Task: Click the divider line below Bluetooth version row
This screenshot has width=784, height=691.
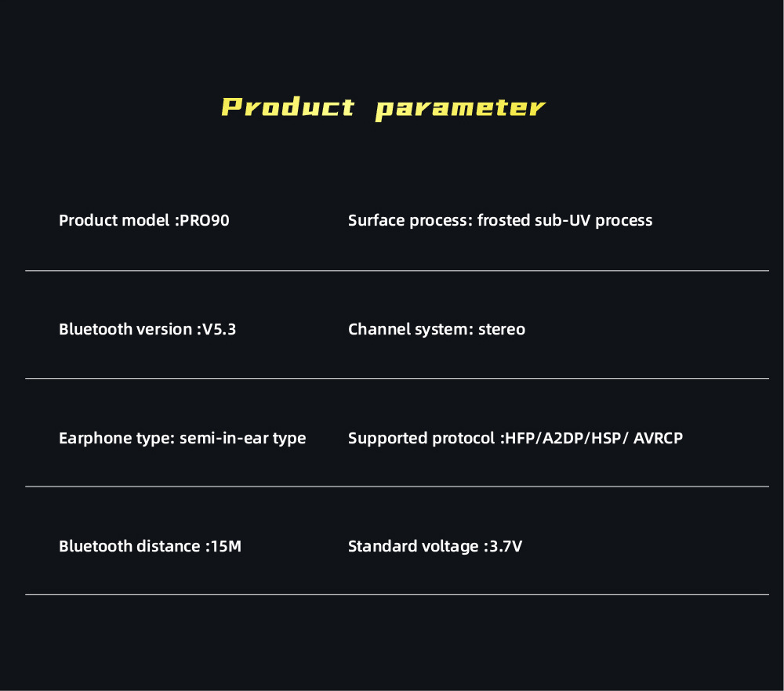Action: click(397, 379)
